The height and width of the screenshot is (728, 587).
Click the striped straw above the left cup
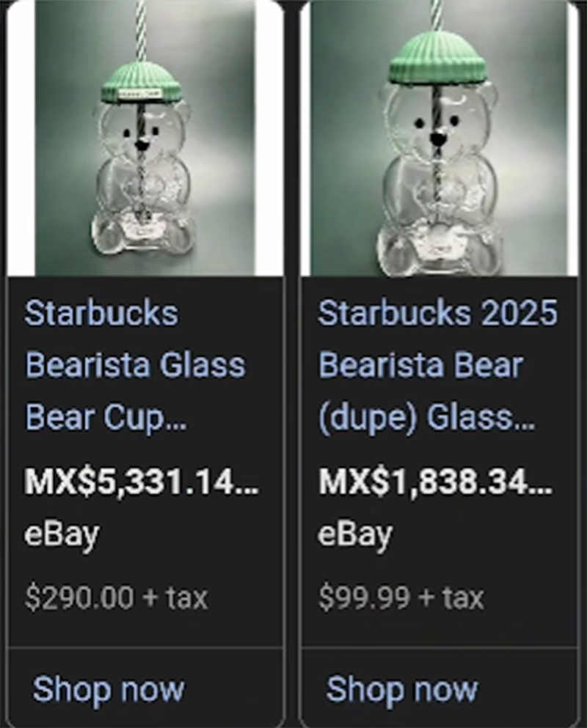(x=139, y=29)
